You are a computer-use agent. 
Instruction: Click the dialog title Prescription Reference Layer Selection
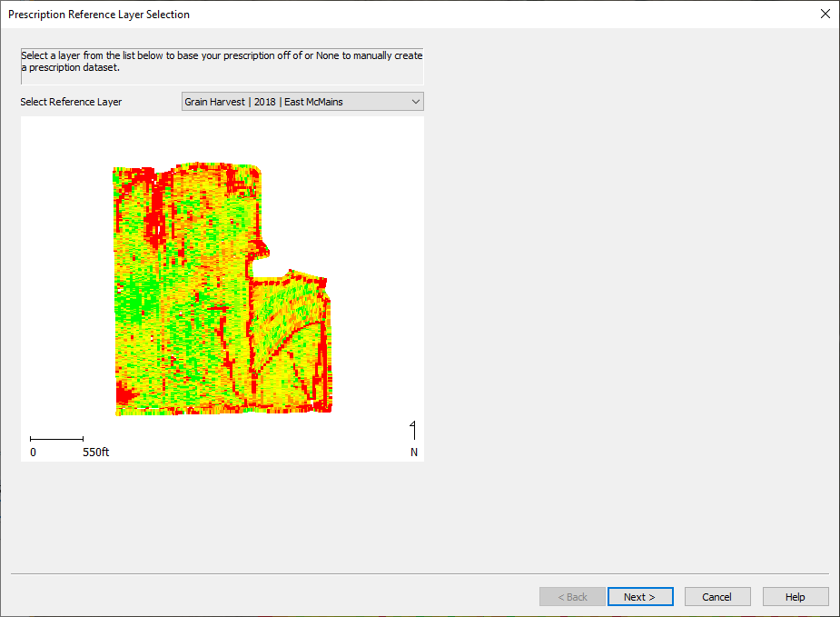[99, 15]
